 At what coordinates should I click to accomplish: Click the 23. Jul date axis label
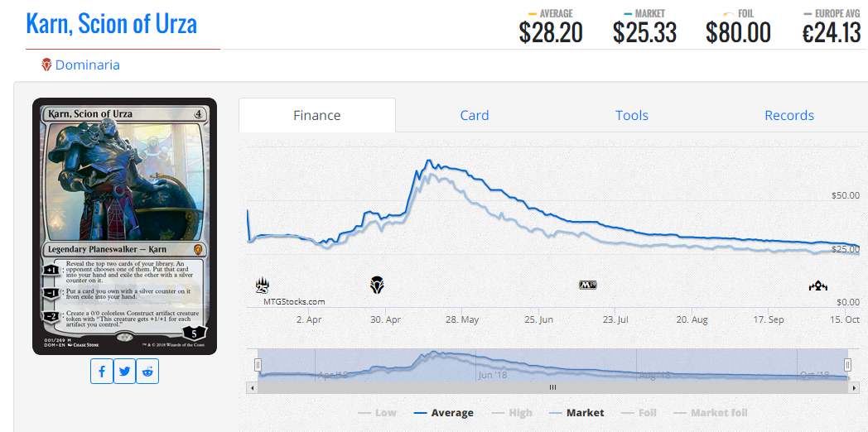click(x=615, y=319)
